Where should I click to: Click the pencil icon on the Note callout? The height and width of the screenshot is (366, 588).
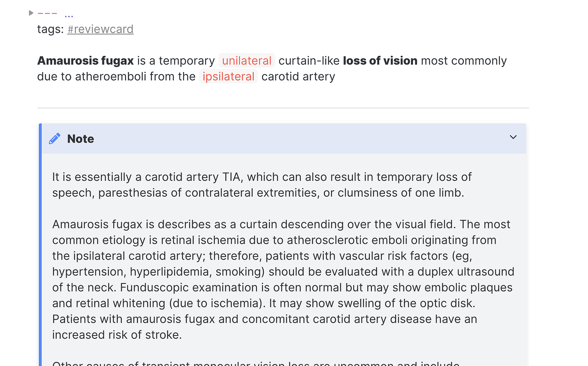click(x=54, y=138)
